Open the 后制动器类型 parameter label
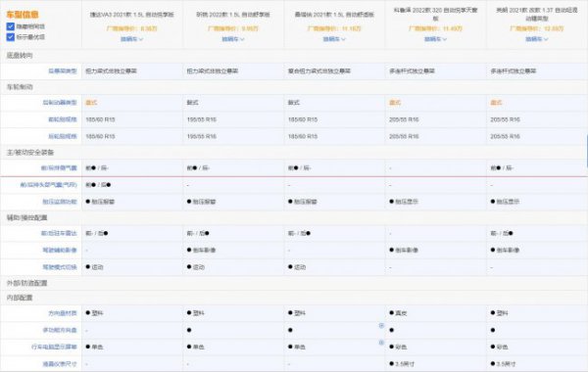The height and width of the screenshot is (372, 588). tap(60, 103)
